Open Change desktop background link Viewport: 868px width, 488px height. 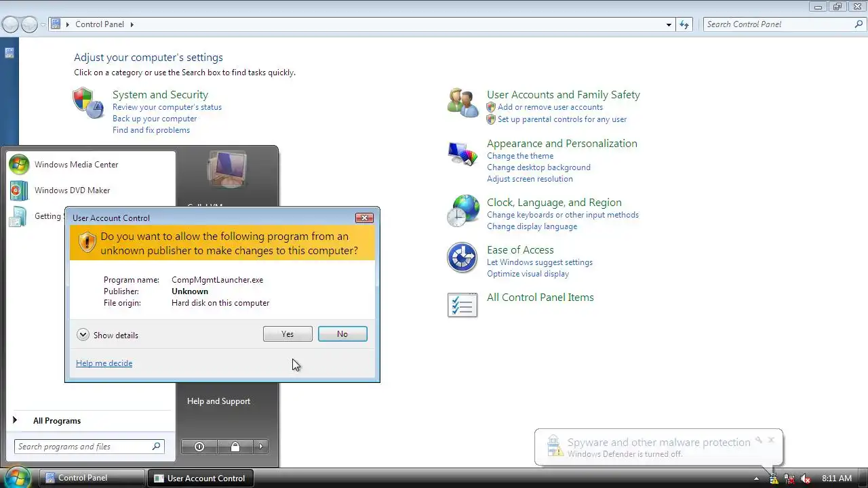pyautogui.click(x=538, y=167)
